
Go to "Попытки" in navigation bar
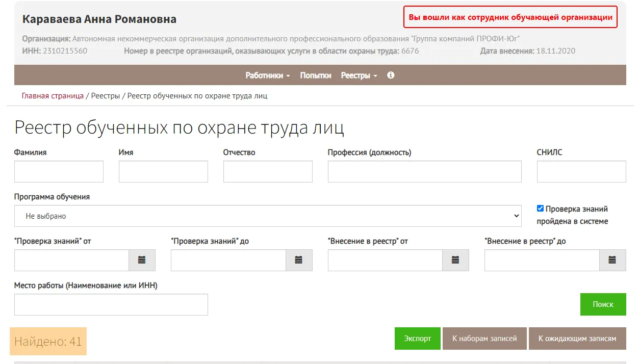point(316,75)
